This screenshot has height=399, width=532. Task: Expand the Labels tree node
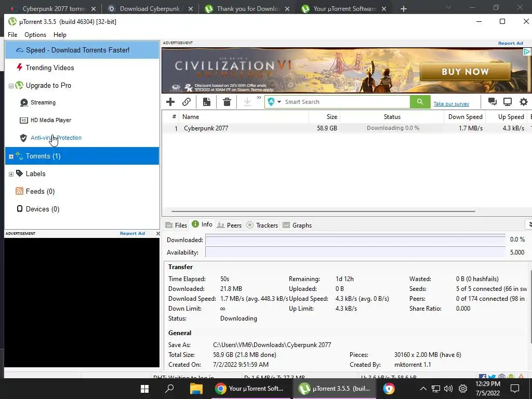pyautogui.click(x=11, y=174)
